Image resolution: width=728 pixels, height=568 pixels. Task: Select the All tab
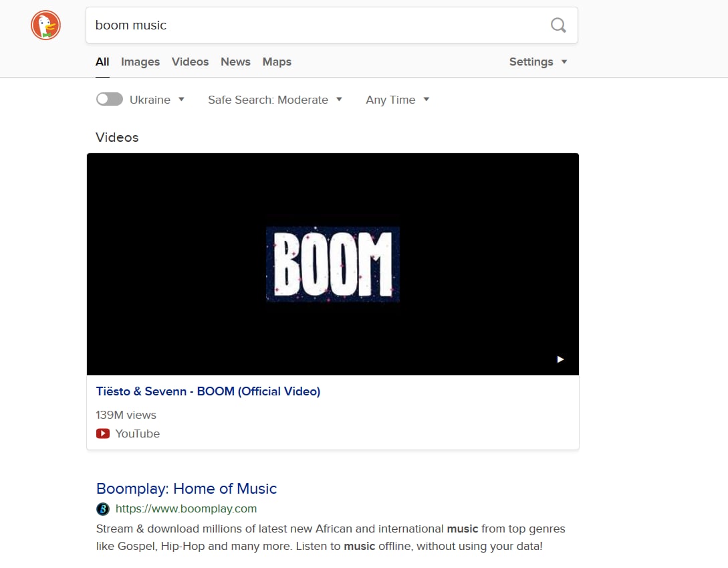tap(102, 62)
